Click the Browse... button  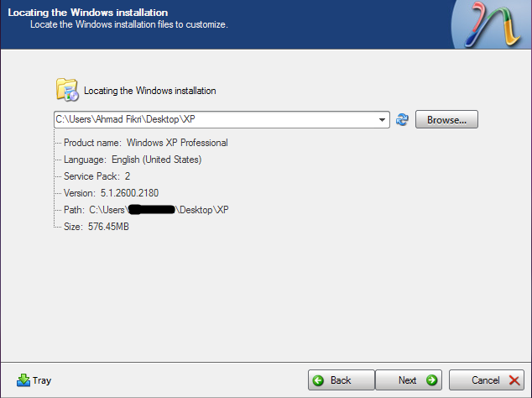point(446,119)
